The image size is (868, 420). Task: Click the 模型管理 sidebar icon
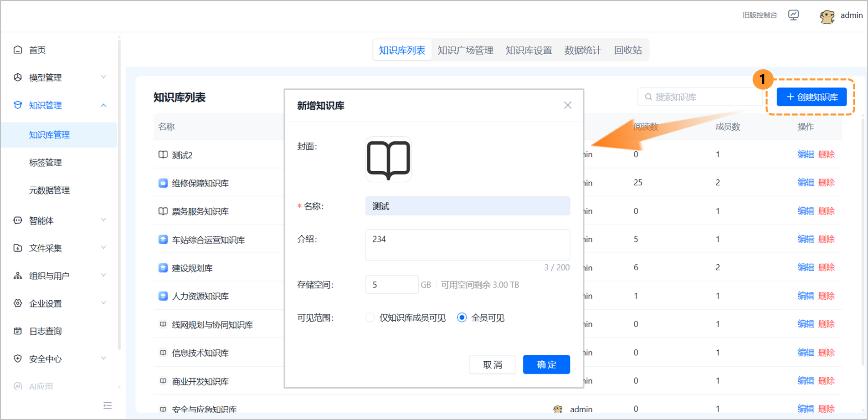pyautogui.click(x=17, y=77)
